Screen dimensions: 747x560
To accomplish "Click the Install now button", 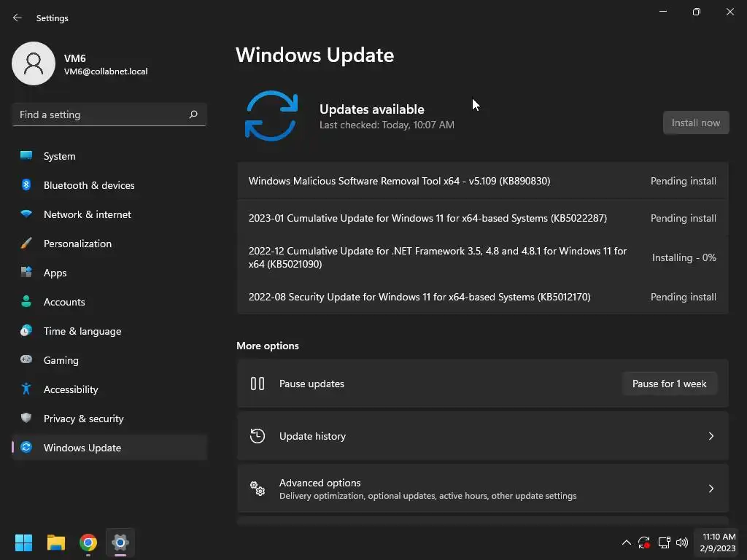I will 695,122.
